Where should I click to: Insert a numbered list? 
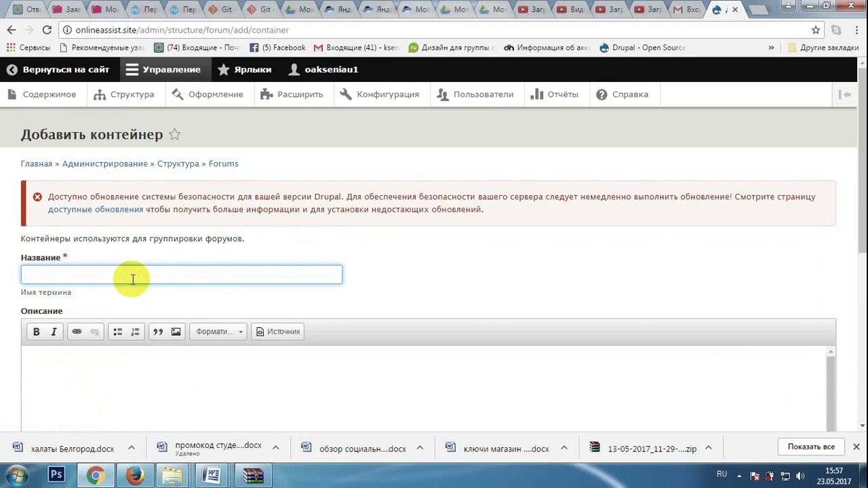tap(135, 331)
